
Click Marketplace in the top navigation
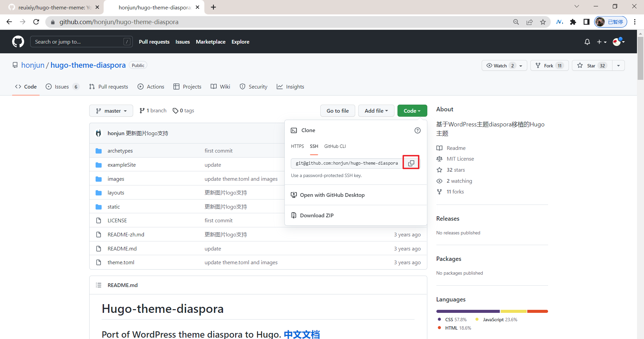pos(211,42)
